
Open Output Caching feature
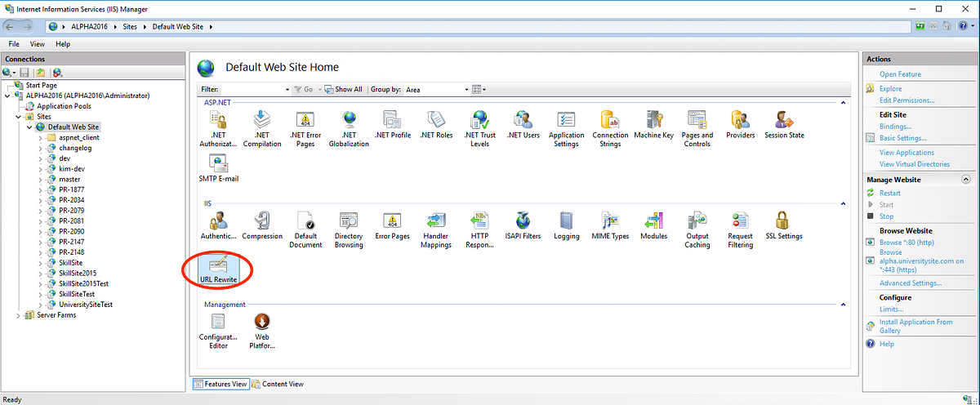(697, 229)
